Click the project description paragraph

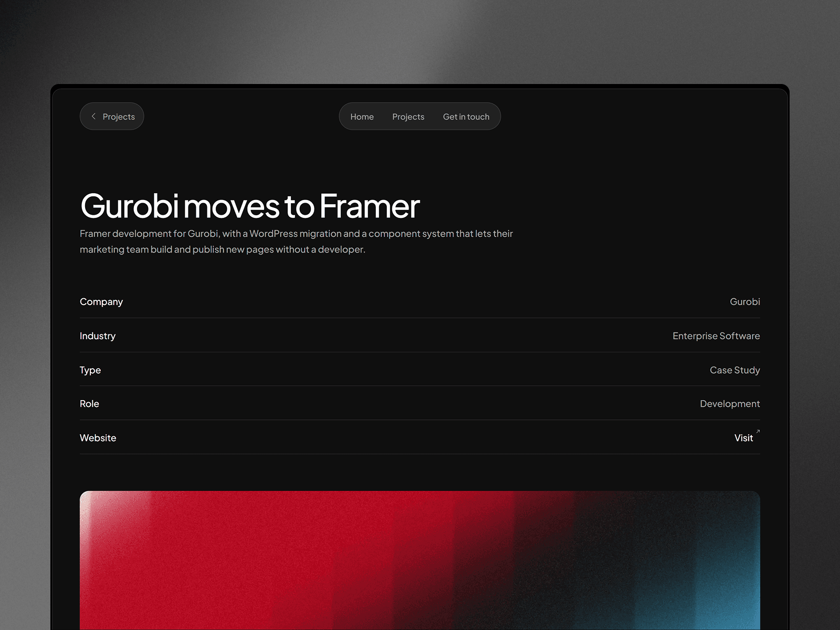coord(296,241)
